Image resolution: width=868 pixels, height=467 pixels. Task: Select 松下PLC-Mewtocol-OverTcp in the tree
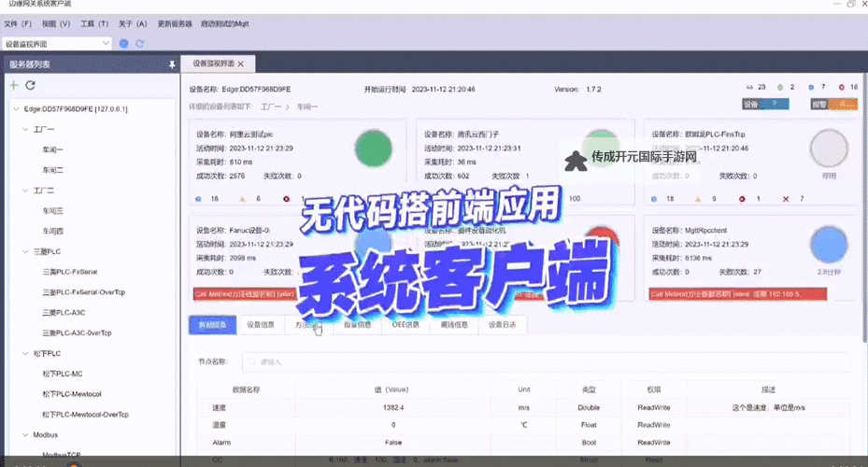[x=85, y=415]
